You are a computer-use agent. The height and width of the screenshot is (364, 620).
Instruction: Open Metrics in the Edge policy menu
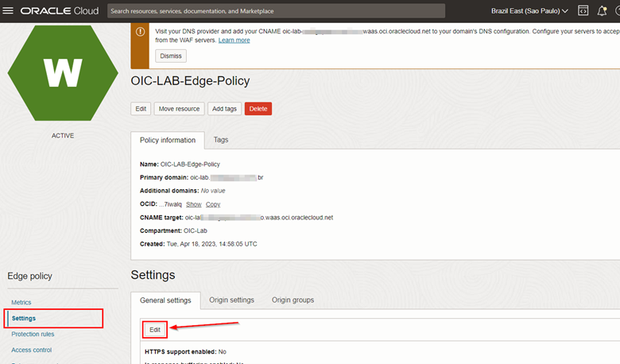(x=21, y=302)
